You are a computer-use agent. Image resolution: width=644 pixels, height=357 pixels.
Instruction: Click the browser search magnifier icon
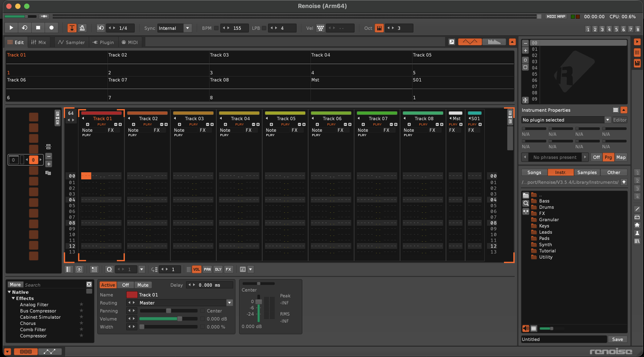pos(526,203)
